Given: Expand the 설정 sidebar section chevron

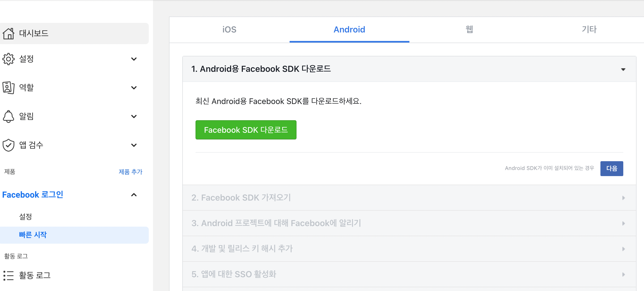Looking at the screenshot, I should point(134,59).
